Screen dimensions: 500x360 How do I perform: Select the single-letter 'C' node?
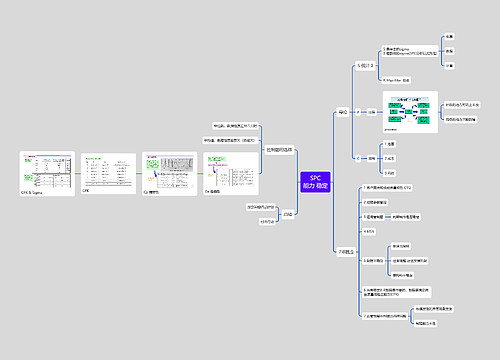(358, 159)
